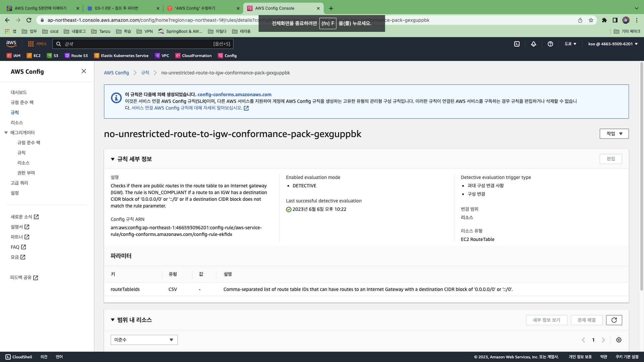
Task: Open the 작업 actions dropdown
Action: click(x=614, y=134)
